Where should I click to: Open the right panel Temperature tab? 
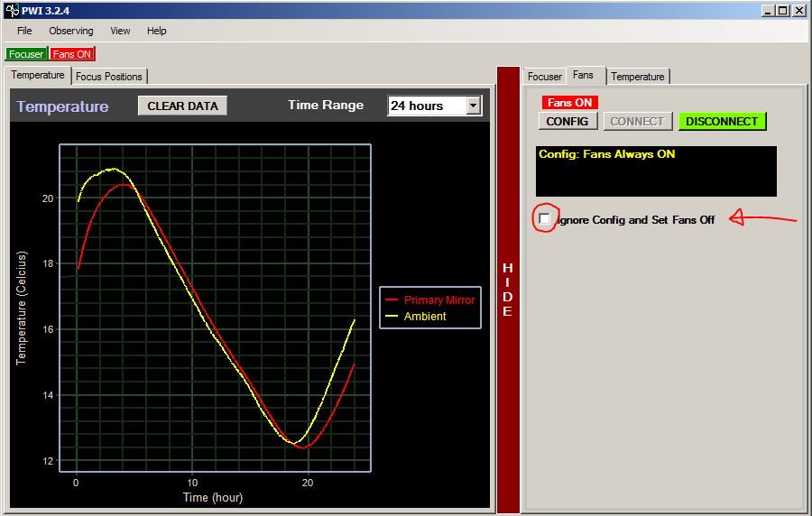pyautogui.click(x=638, y=77)
